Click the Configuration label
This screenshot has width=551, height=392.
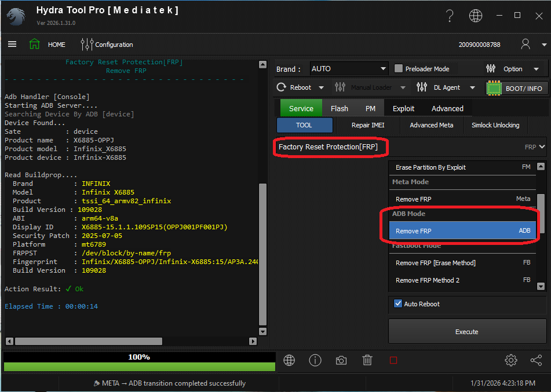pos(114,45)
